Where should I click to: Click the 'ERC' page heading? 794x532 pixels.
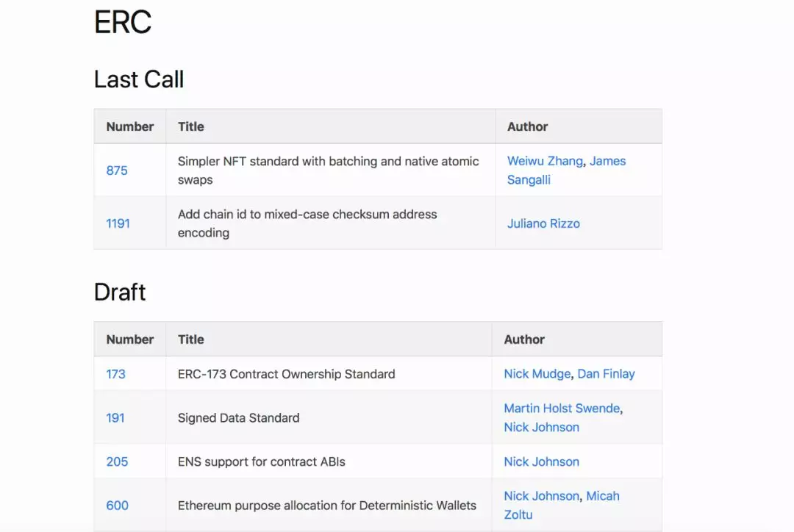pyautogui.click(x=123, y=22)
